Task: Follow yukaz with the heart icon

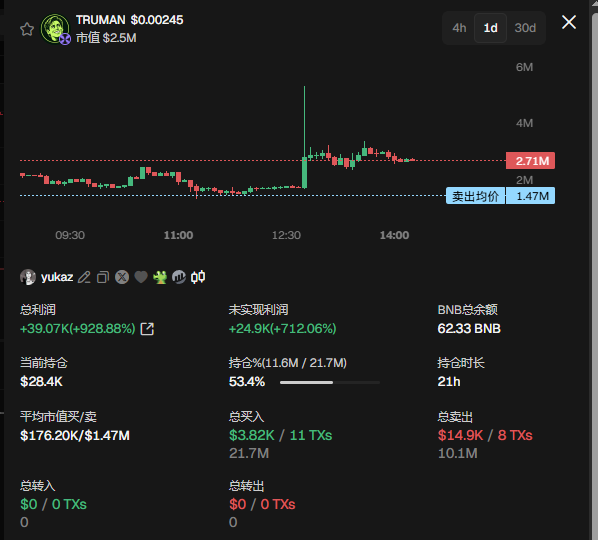Action: [141, 277]
